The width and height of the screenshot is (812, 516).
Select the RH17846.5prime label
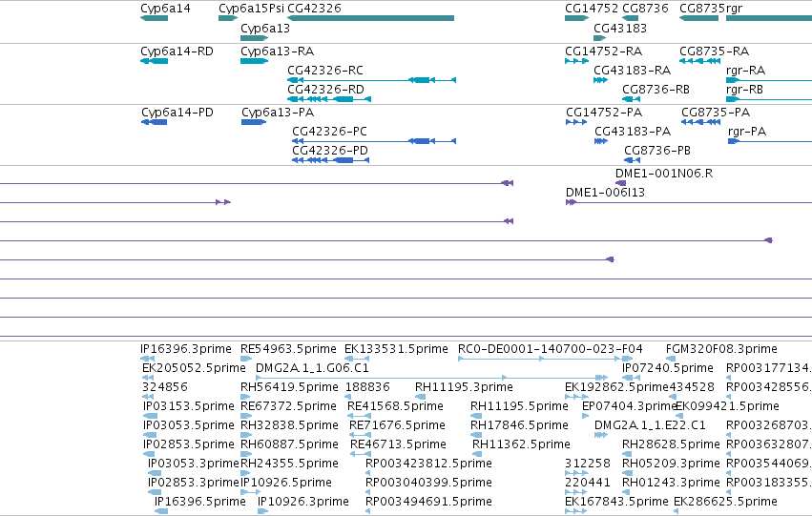519,425
